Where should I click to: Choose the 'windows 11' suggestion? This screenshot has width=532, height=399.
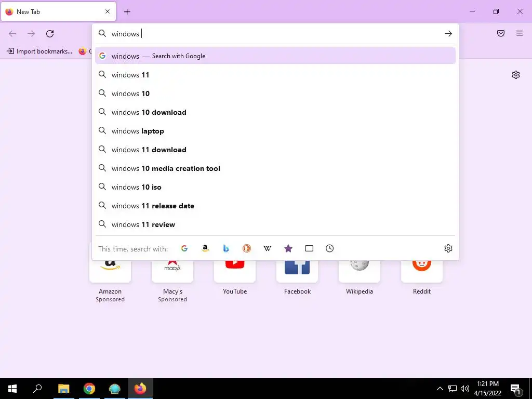[x=275, y=75]
